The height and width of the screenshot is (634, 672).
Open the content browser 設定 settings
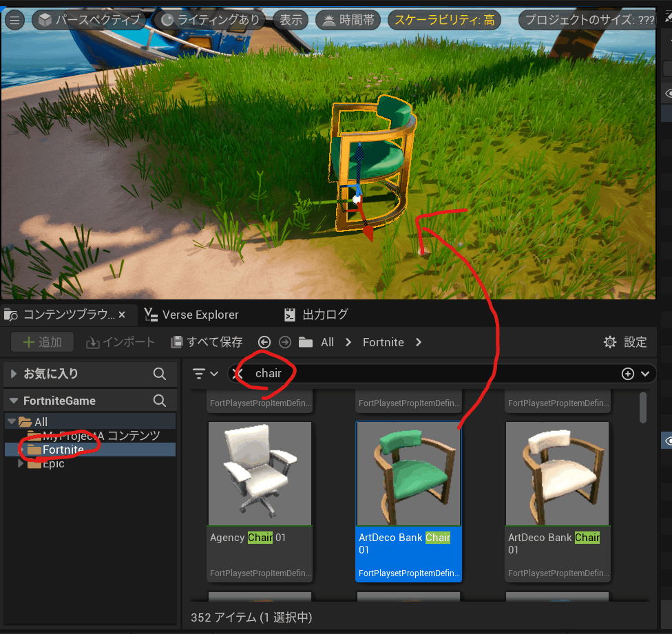[x=625, y=342]
